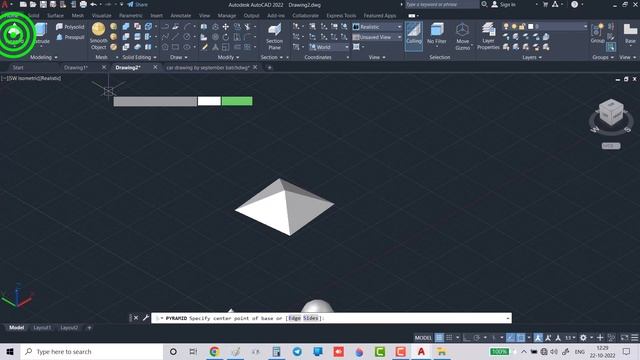The height and width of the screenshot is (360, 640).
Task: Open Chrome from the taskbar
Action: click(x=214, y=351)
